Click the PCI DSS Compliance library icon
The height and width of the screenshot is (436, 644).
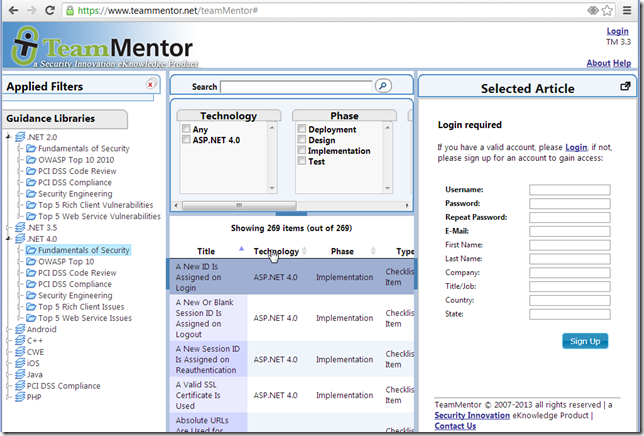20,386
